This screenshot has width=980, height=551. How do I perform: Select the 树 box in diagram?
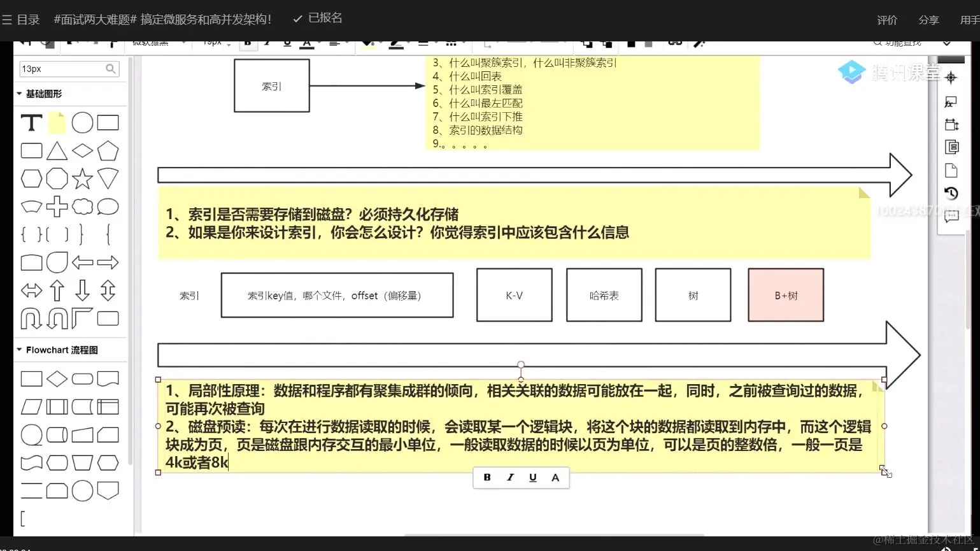coord(693,295)
